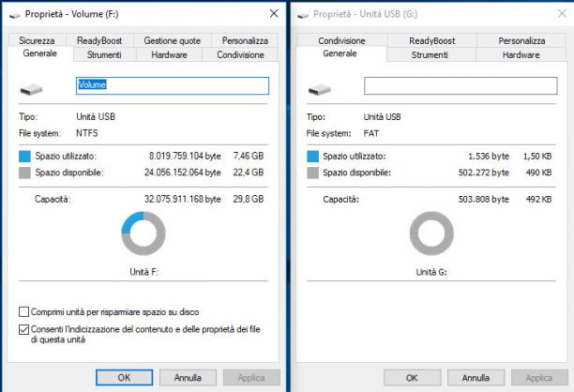This screenshot has height=392, width=574.
Task: Click the FAT file system value
Action: (371, 133)
